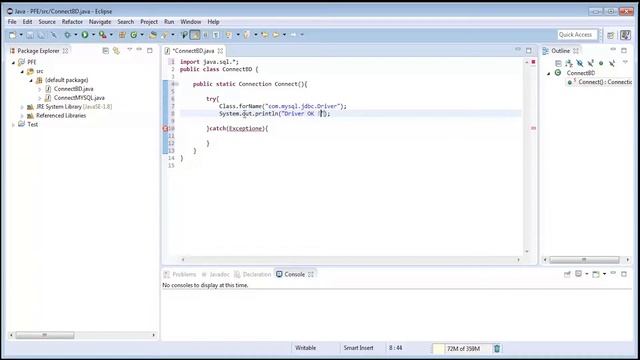Viewport: 640px width, 360px height.
Task: Click the ConnectBD.java editor tab
Action: (193, 51)
